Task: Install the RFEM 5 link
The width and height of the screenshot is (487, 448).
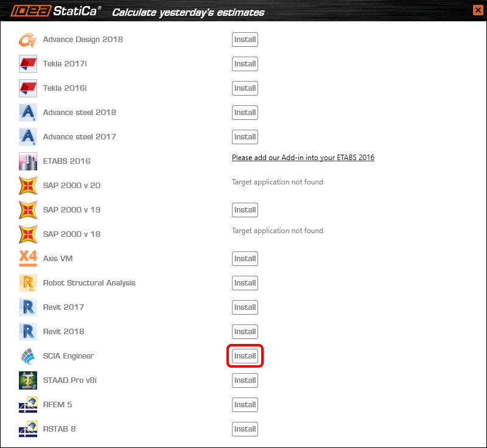Action: point(245,405)
